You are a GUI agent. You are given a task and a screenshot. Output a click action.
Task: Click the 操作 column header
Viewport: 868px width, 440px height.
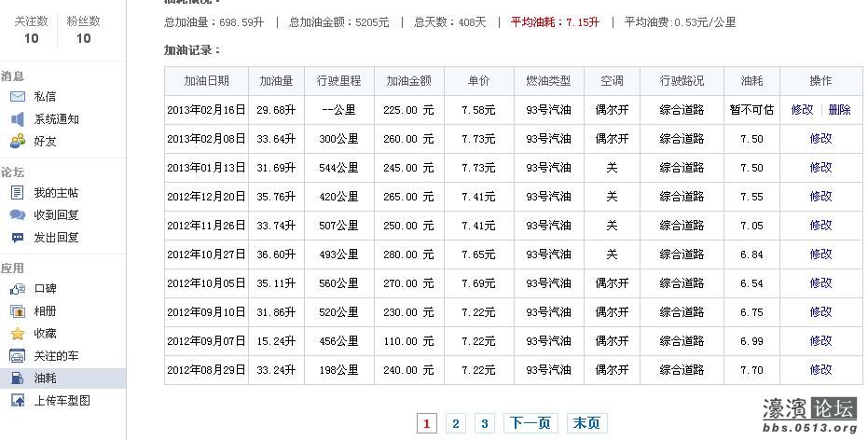tap(821, 81)
